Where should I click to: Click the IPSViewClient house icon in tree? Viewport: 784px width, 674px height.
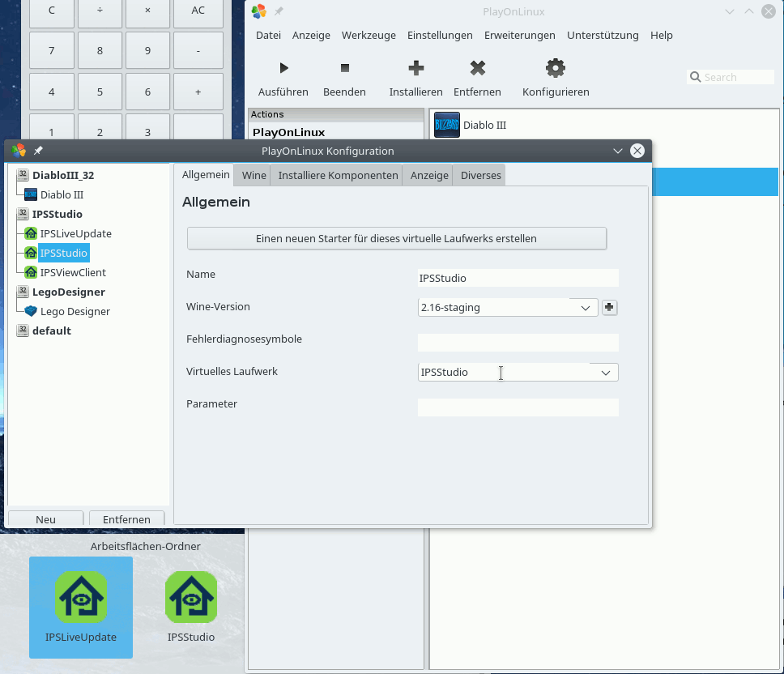pos(31,272)
